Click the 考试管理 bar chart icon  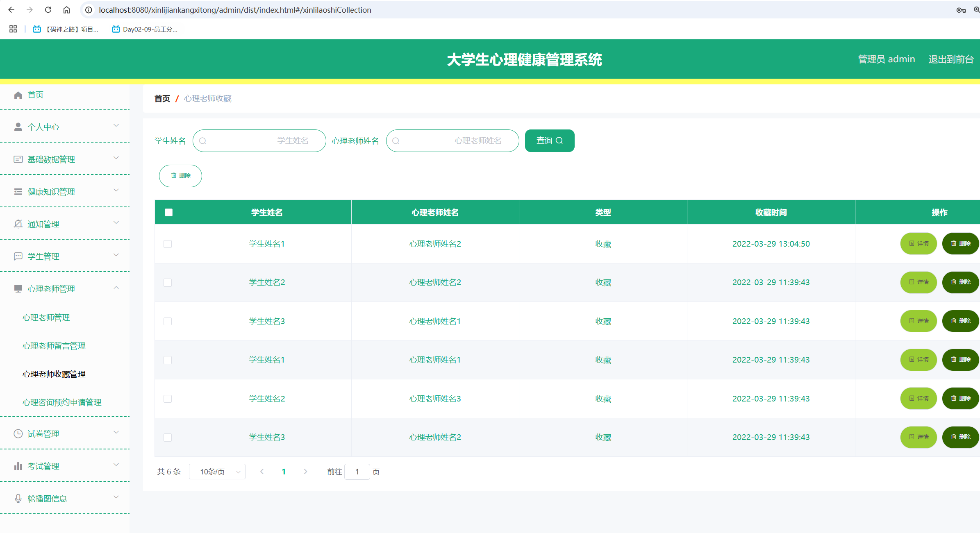point(18,466)
